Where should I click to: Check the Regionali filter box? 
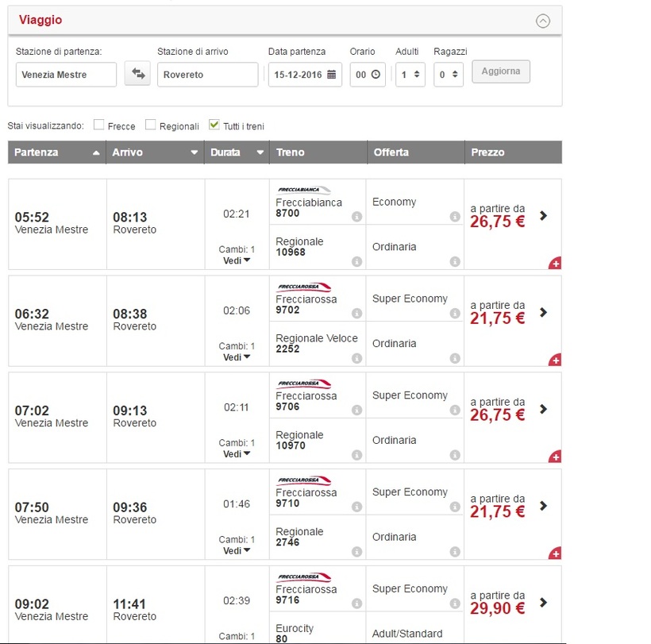[x=151, y=125]
